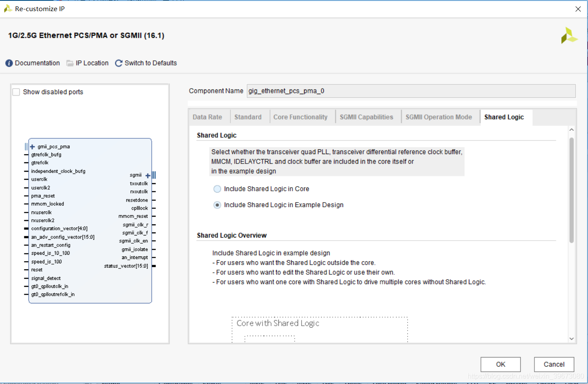Click the userclk2 port label
The image size is (588, 384).
click(41, 188)
